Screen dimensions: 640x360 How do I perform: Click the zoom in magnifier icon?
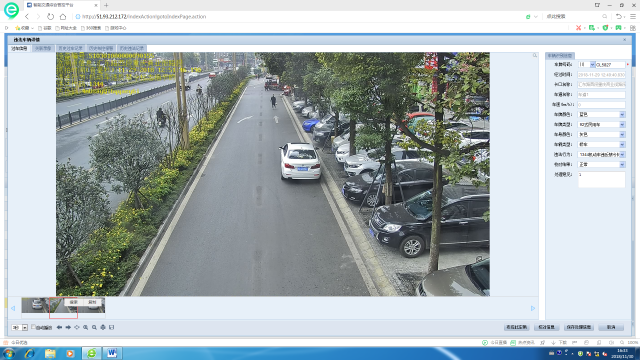click(86, 327)
